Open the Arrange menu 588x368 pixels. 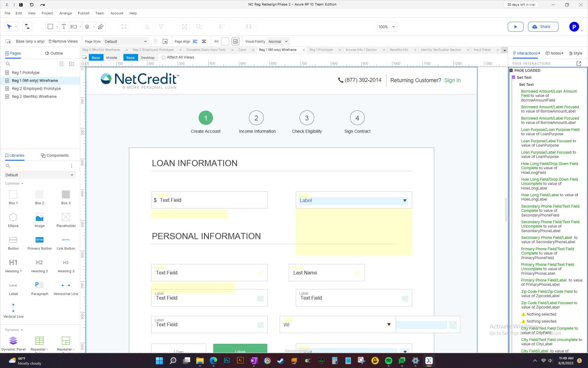coord(65,13)
